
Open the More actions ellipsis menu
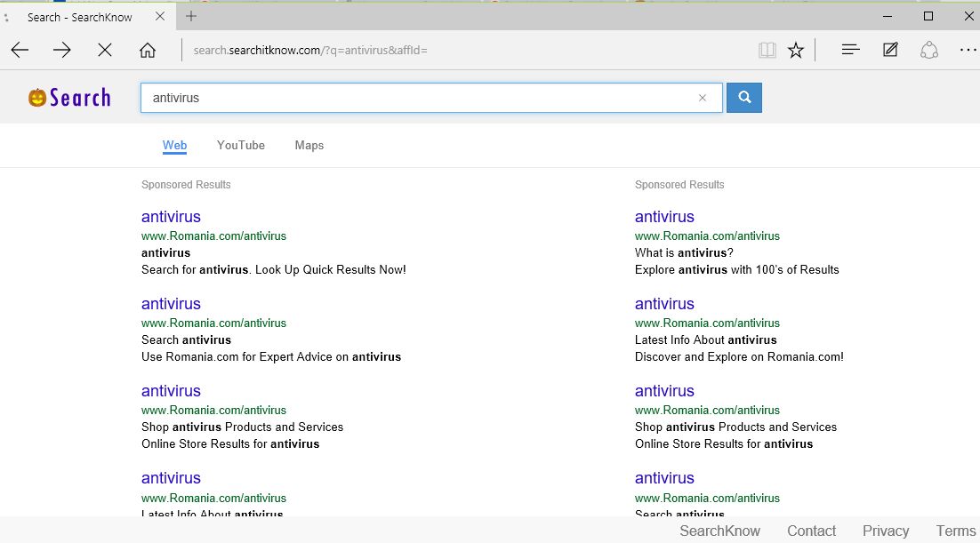(968, 50)
